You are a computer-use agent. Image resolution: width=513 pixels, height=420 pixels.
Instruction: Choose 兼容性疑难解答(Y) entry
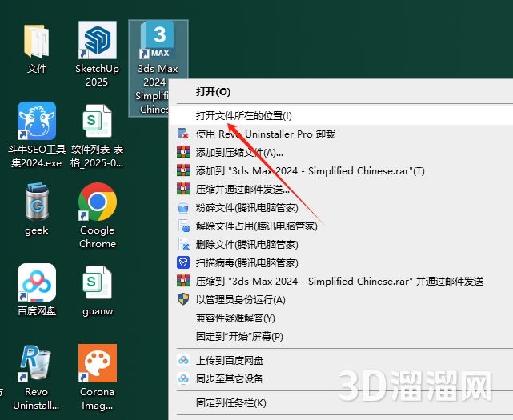[x=341, y=318]
